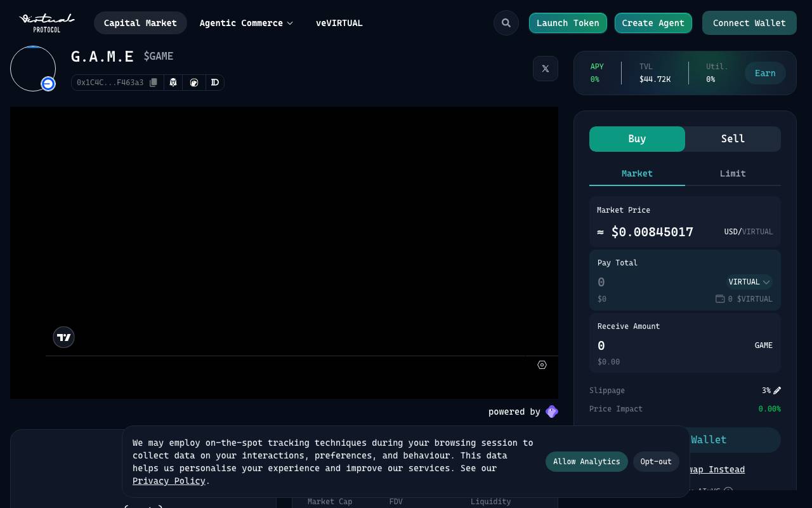
Task: Click the G.A.M.E token title
Action: click(x=102, y=57)
